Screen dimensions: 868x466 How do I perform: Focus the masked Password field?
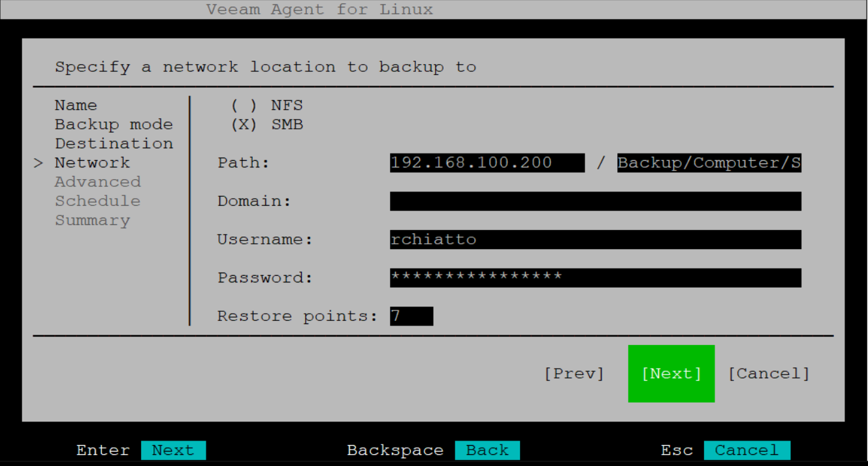coord(596,278)
